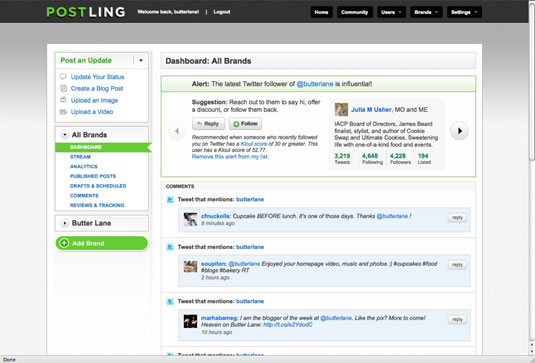535x363 pixels.
Task: Go to the Home page
Action: coord(321,12)
